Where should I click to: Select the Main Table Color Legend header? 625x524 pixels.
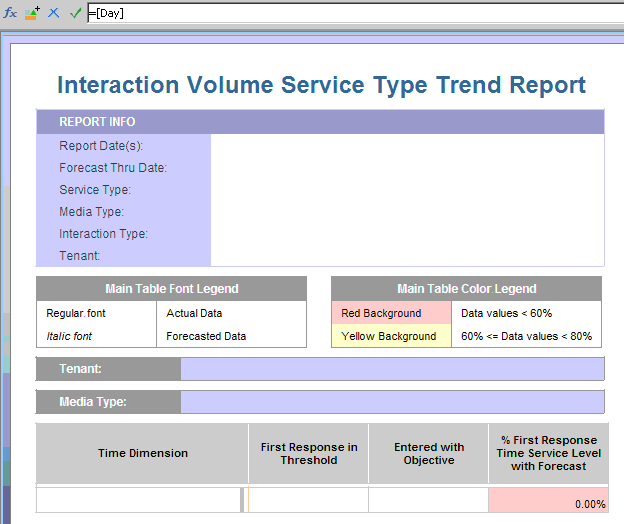[466, 289]
